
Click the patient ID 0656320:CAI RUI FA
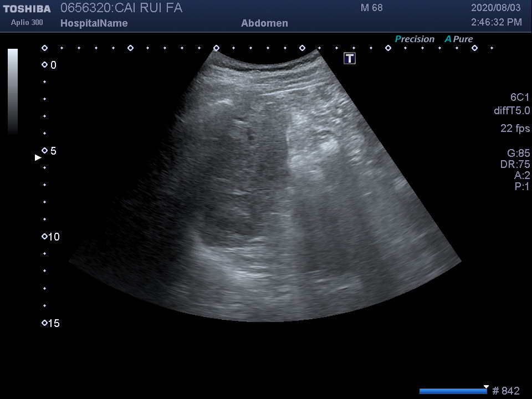coord(121,8)
